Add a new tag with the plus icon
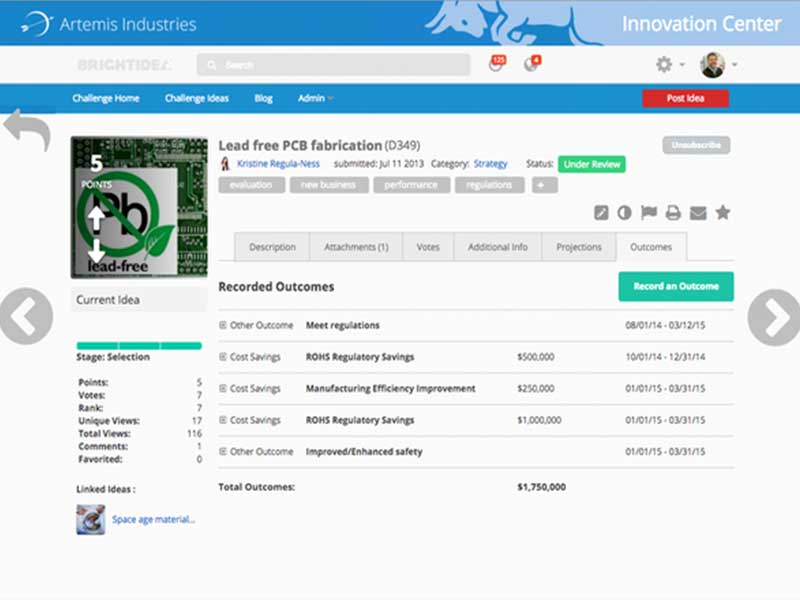 click(x=544, y=184)
